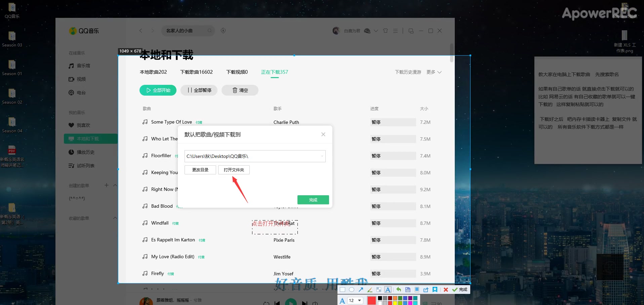Viewport: 644px width, 305px height.
Task: Send the screenshot to phone icon
Action: click(x=417, y=290)
